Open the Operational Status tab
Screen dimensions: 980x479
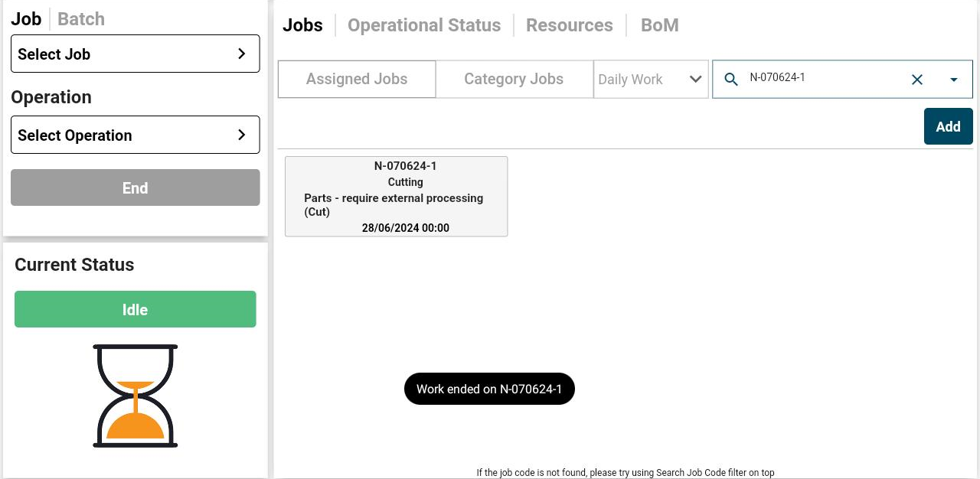[x=424, y=25]
